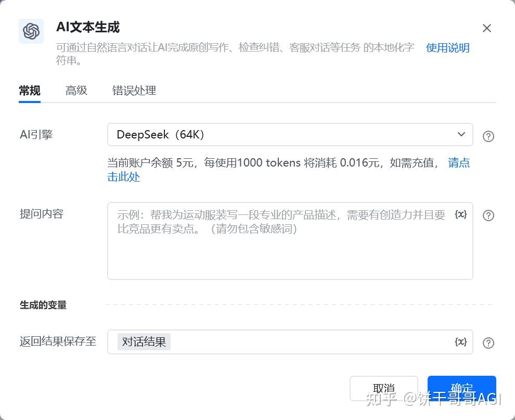Click the 取消 button
515x420 pixels.
[383, 388]
